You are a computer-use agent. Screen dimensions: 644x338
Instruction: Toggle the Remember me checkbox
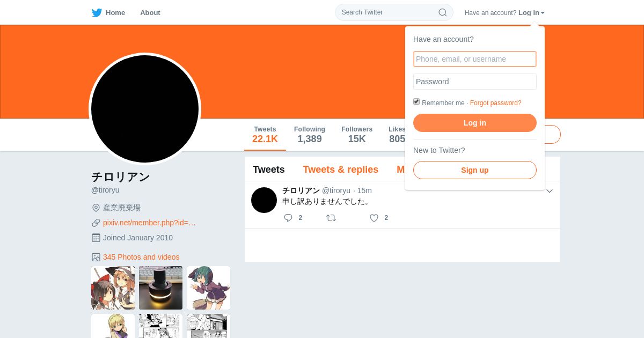coord(416,101)
